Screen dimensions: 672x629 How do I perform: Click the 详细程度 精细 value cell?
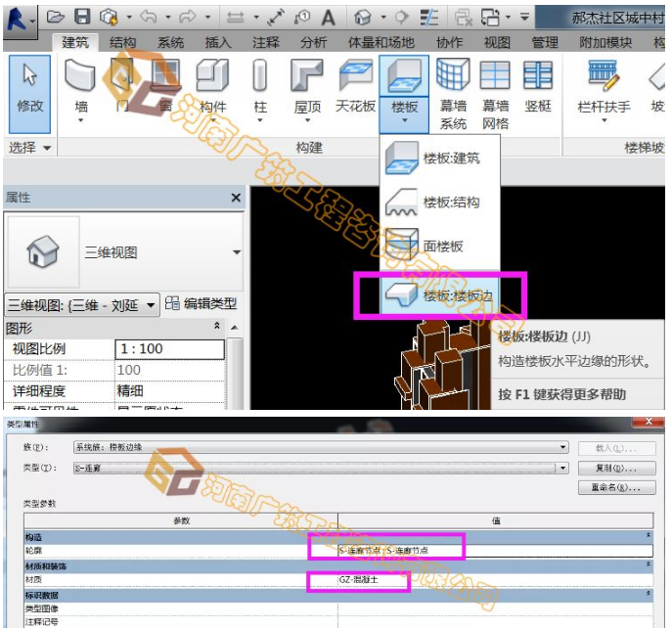(x=170, y=390)
